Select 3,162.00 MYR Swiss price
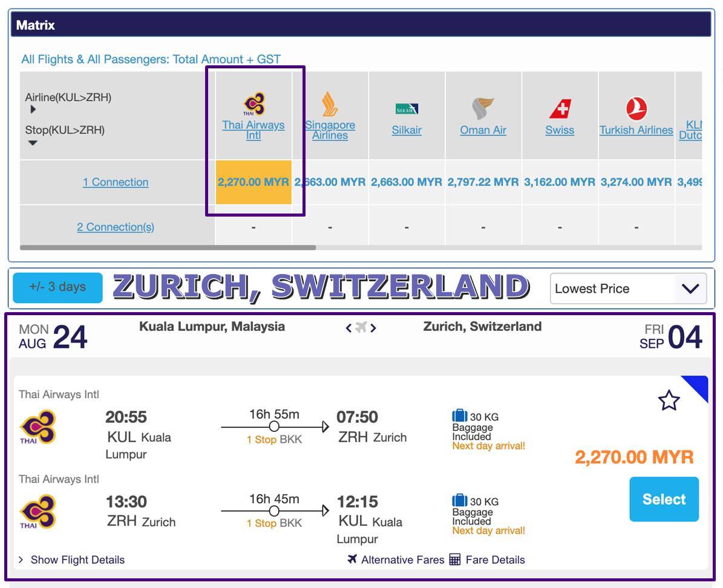This screenshot has height=588, width=723. click(x=560, y=182)
